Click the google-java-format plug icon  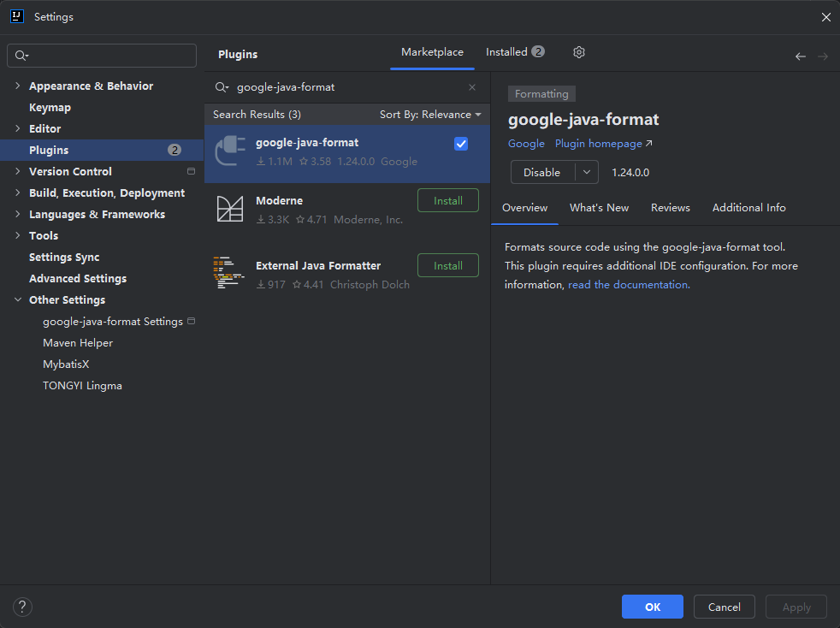230,151
